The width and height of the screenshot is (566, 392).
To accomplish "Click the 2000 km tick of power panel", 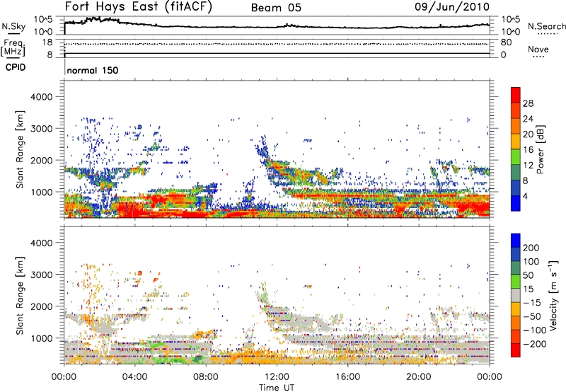I will tap(42, 160).
